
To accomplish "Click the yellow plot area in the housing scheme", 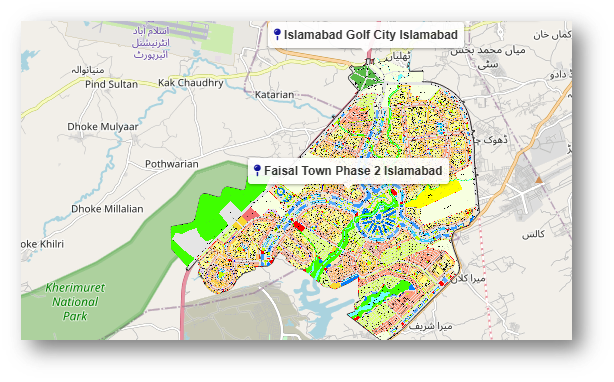I will [x=435, y=195].
